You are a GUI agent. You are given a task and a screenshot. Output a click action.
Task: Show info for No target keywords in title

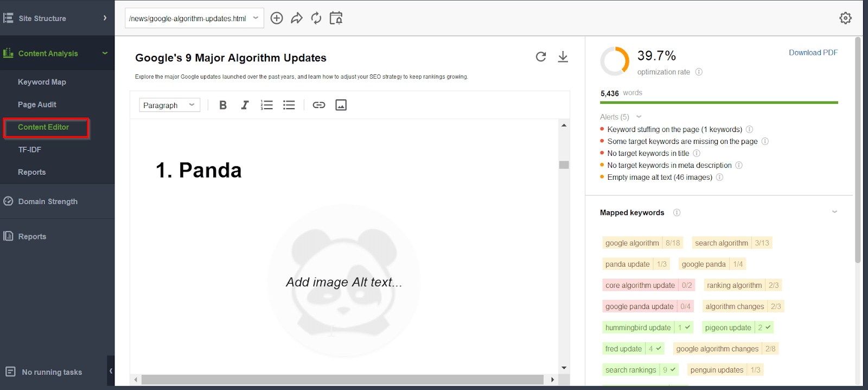(697, 153)
